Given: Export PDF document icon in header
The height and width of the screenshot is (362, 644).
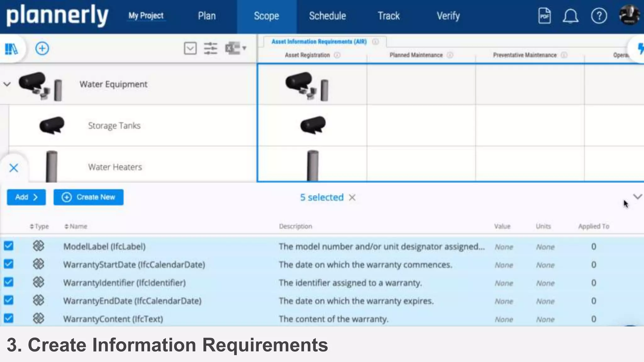Looking at the screenshot, I should click(x=544, y=16).
